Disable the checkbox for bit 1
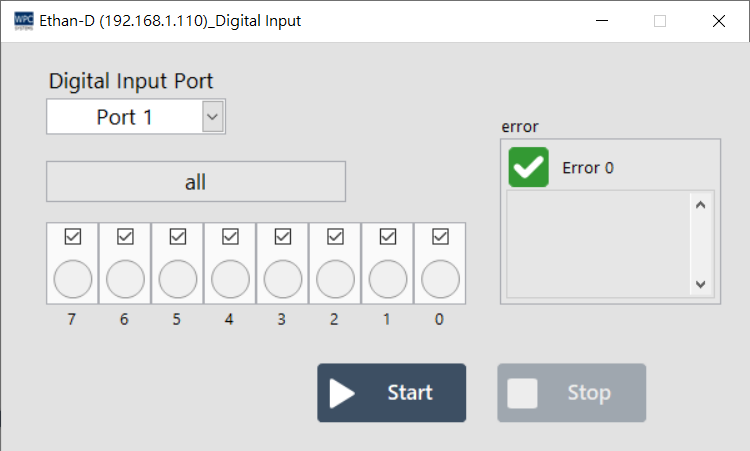The height and width of the screenshot is (451, 750). click(388, 236)
